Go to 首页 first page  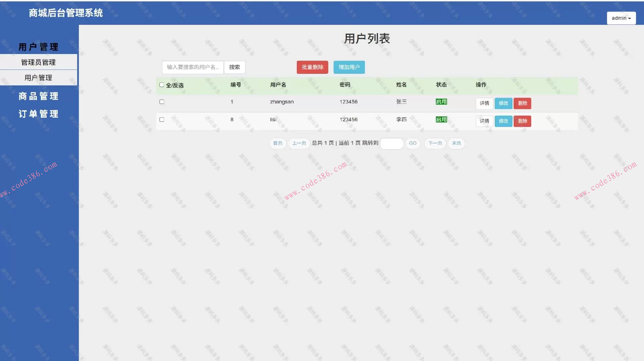(x=277, y=143)
